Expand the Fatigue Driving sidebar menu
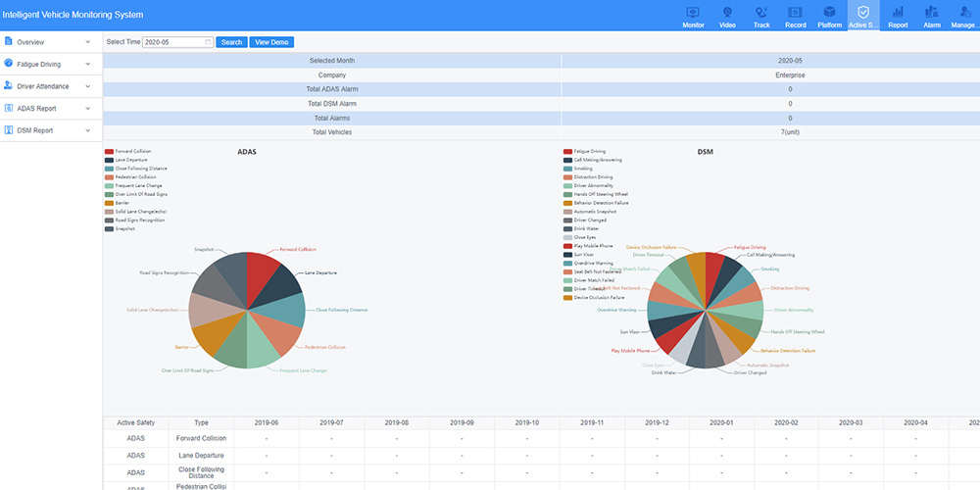 51,64
